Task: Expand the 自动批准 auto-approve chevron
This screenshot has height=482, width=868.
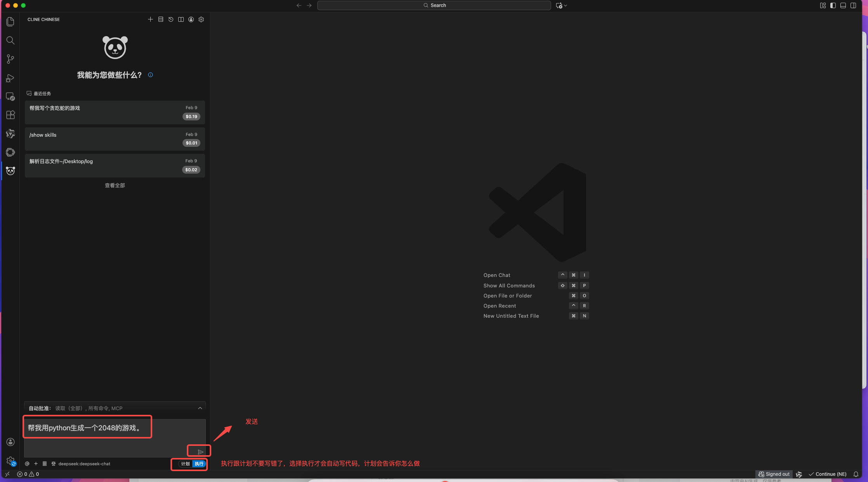Action: (200, 408)
